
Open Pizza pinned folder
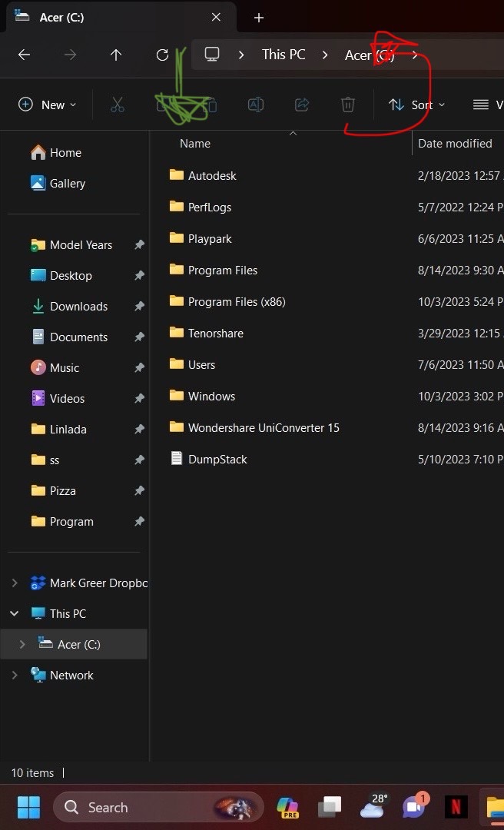point(54,490)
